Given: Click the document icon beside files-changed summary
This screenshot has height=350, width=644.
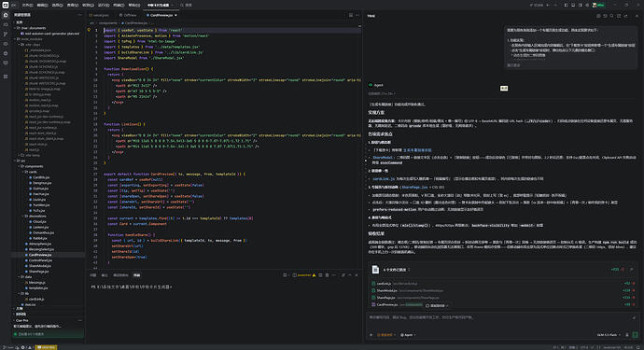Looking at the screenshot, I should [375, 270].
